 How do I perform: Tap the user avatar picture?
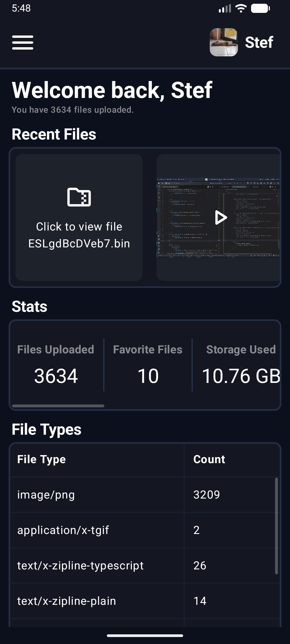point(224,42)
